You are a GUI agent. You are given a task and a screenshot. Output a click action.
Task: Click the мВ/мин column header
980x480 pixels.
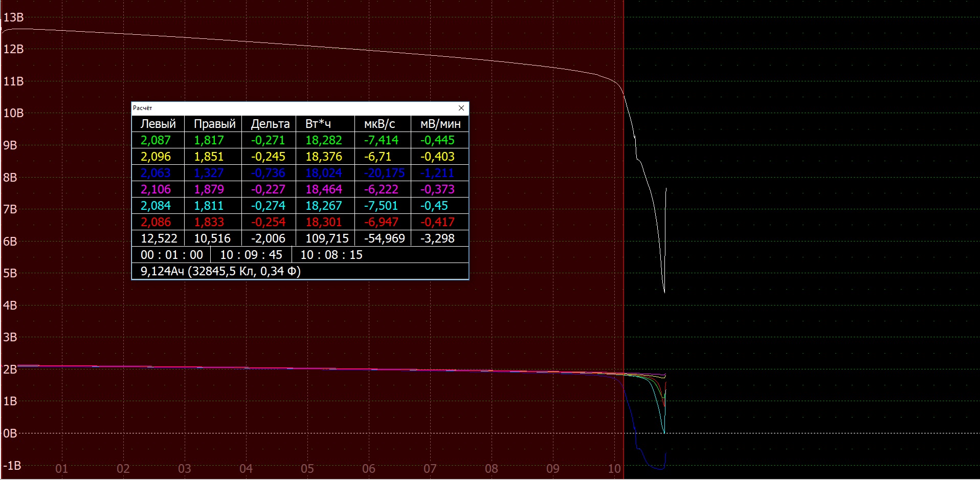440,124
